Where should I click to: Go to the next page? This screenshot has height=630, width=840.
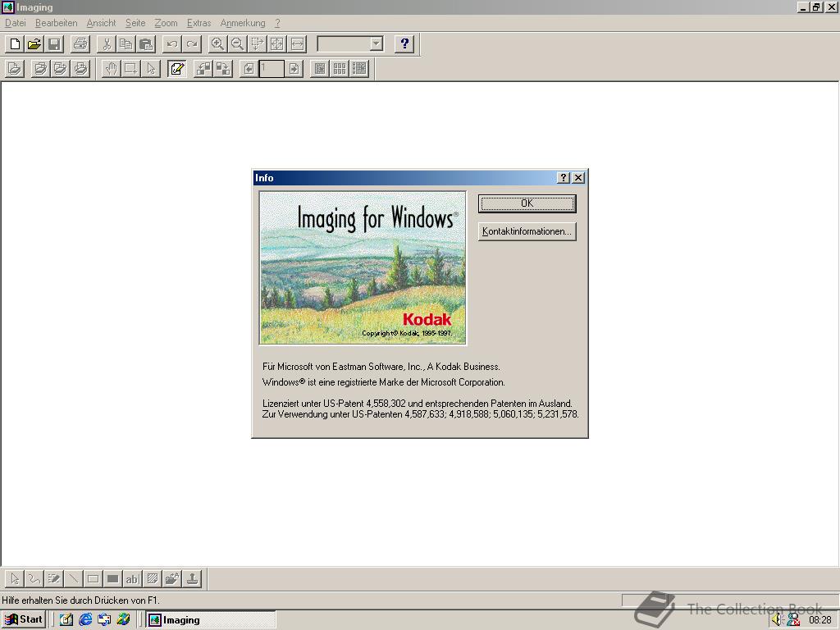(294, 69)
